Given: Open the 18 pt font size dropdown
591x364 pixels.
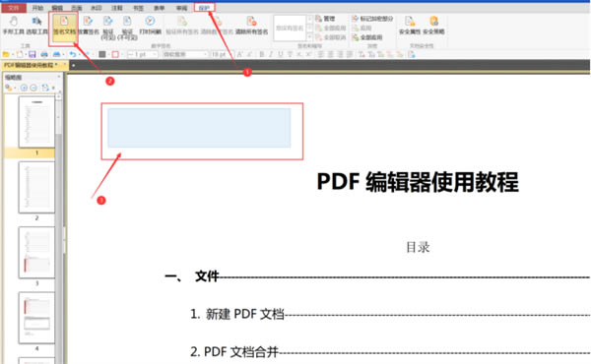Looking at the screenshot, I should click(223, 54).
